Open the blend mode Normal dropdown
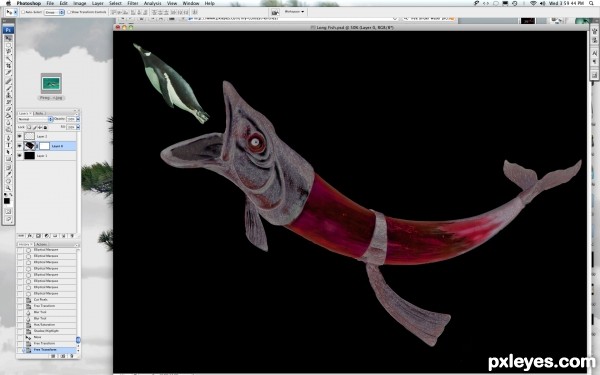This screenshot has height=375, width=600. point(35,119)
